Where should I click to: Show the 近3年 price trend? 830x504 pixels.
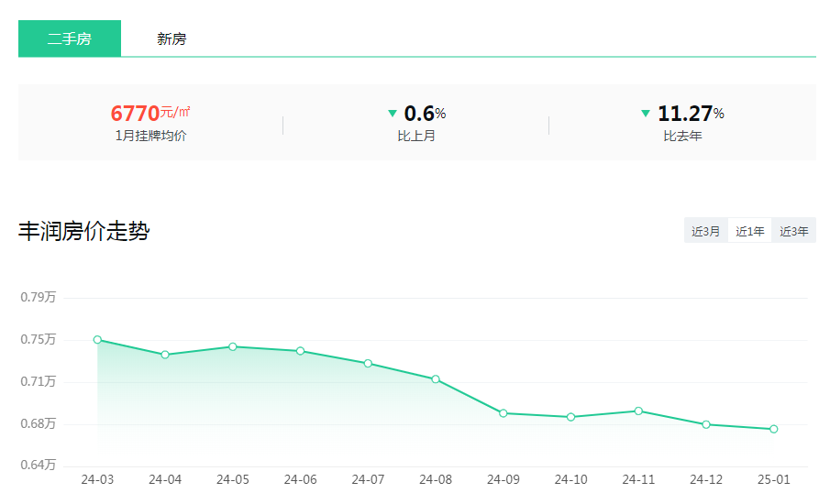pyautogui.click(x=793, y=231)
